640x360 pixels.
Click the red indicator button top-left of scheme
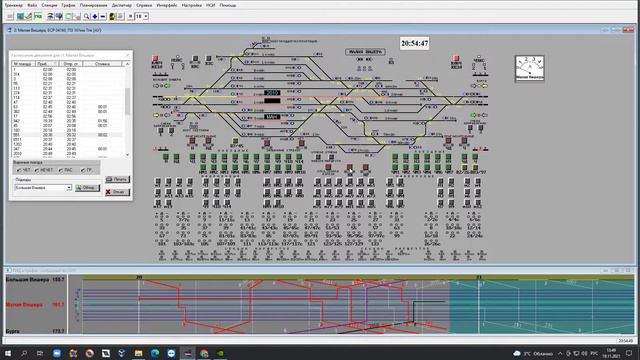pos(155,59)
